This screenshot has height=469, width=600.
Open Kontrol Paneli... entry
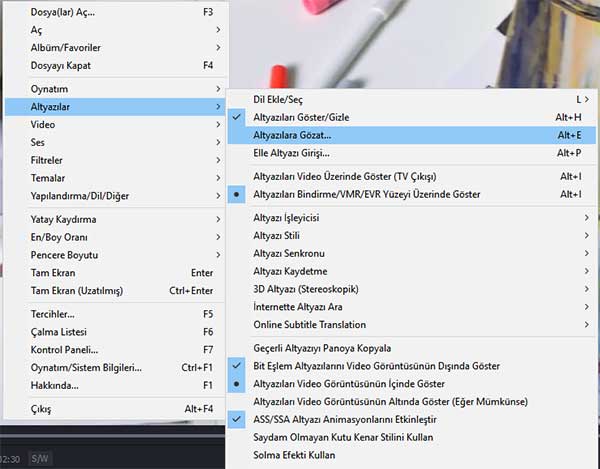point(115,350)
